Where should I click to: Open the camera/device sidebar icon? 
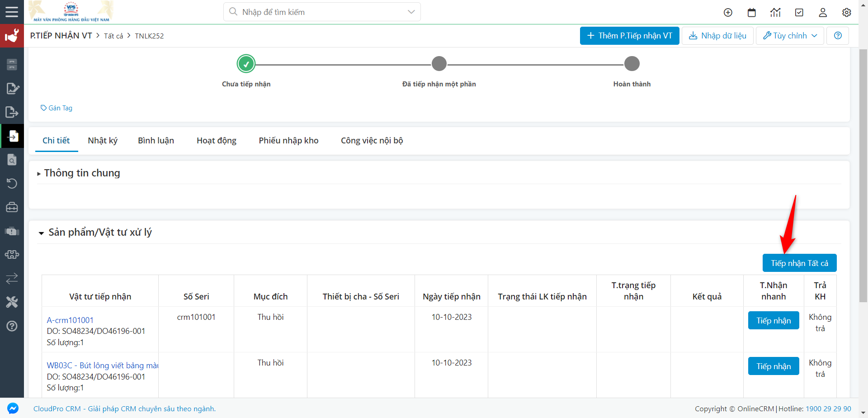(x=12, y=231)
